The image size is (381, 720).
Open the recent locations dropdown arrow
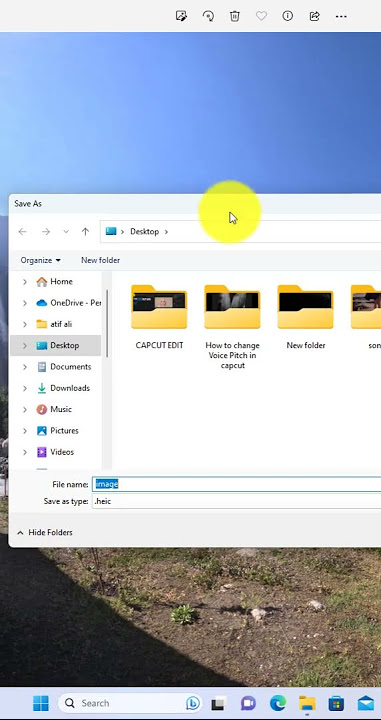coord(66,231)
